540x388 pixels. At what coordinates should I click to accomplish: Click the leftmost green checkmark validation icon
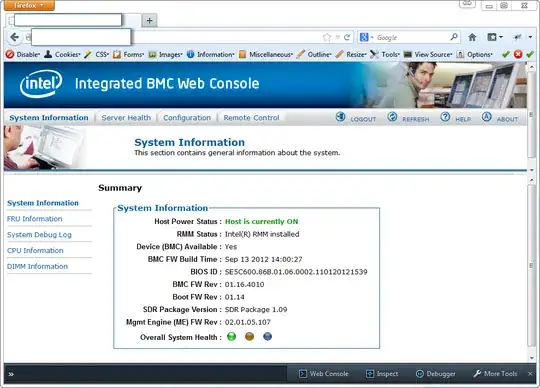(506, 54)
